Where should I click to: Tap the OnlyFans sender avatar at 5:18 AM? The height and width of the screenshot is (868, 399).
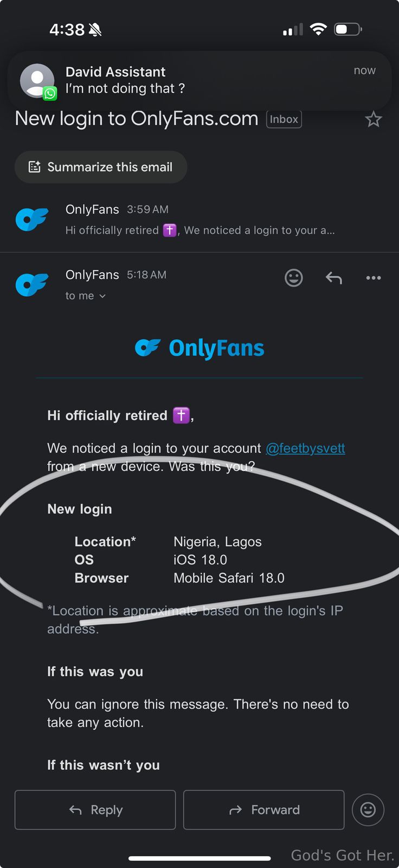(32, 284)
